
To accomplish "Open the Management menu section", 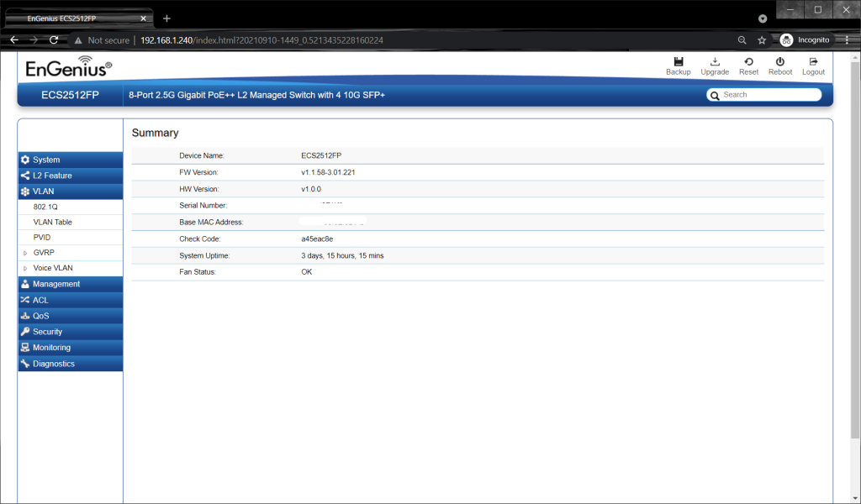I will tap(71, 284).
